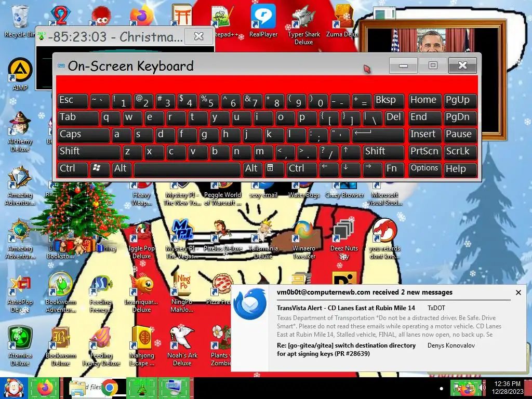Image resolution: width=532 pixels, height=399 pixels.
Task: Click the Insert key on keyboard
Action: pos(425,135)
